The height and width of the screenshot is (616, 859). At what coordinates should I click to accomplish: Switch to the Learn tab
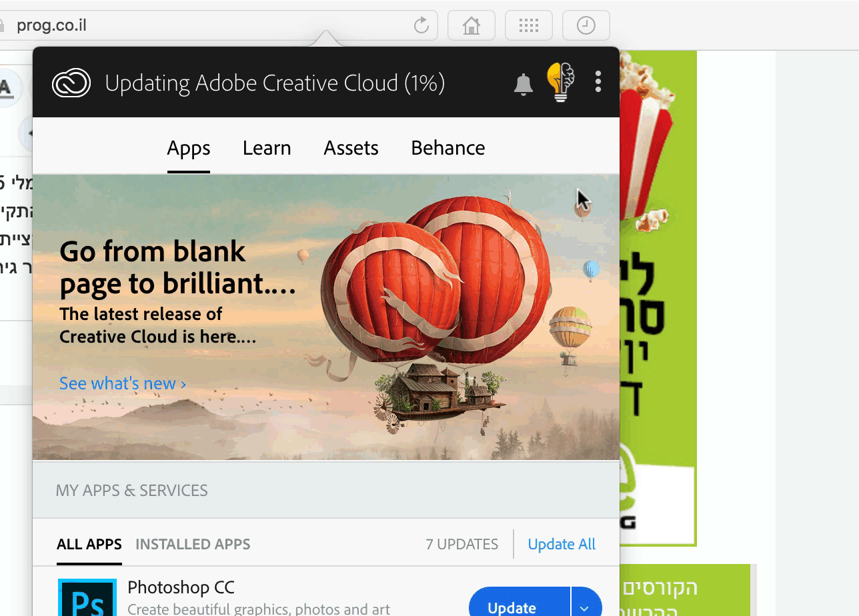pyautogui.click(x=267, y=148)
